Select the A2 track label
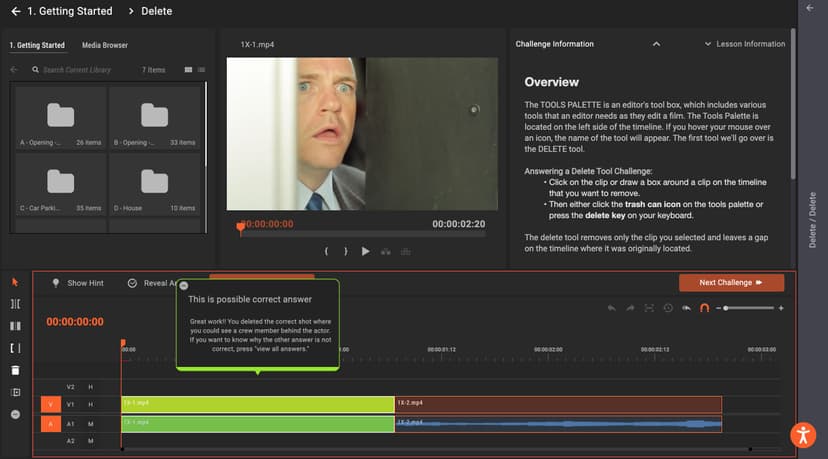The height and width of the screenshot is (459, 828). click(x=71, y=441)
